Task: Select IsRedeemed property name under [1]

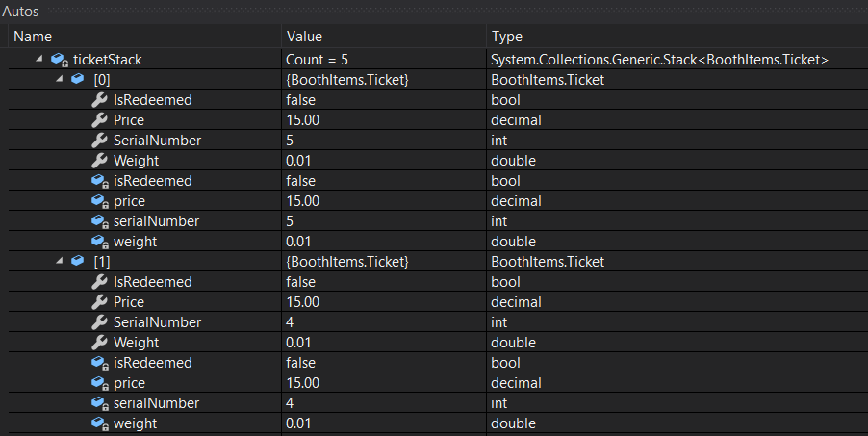Action: coord(153,281)
